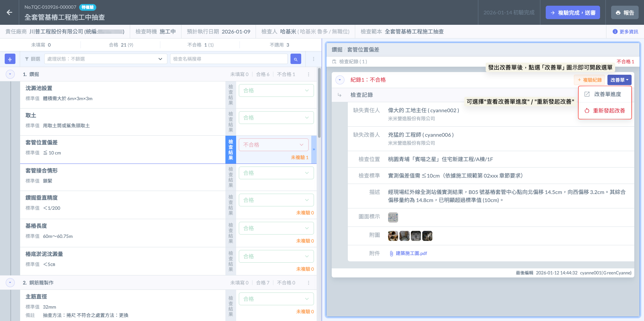Collapse the 紀錄1 不合格 record
Image resolution: width=644 pixels, height=321 pixels.
click(x=340, y=80)
